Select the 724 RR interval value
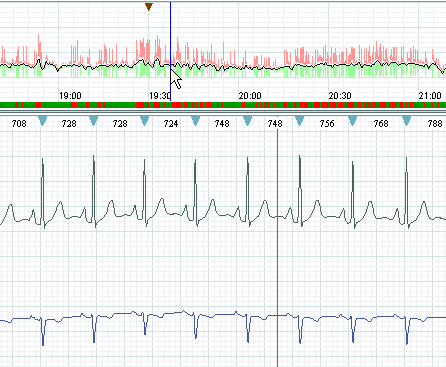The height and width of the screenshot is (367, 446). pyautogui.click(x=171, y=124)
